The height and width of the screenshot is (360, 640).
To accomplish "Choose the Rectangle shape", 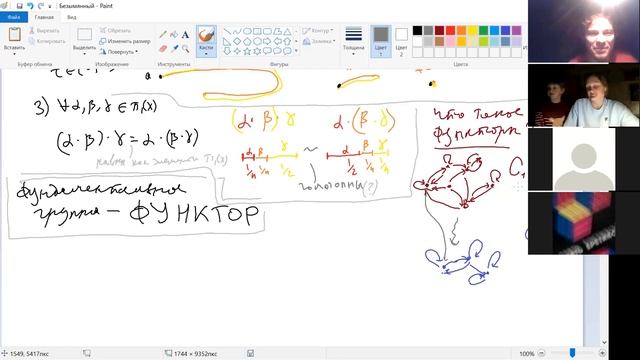I will point(257,31).
